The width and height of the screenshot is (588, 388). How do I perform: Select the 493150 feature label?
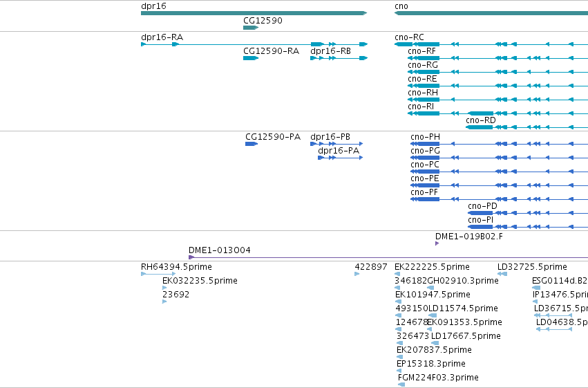pos(412,308)
